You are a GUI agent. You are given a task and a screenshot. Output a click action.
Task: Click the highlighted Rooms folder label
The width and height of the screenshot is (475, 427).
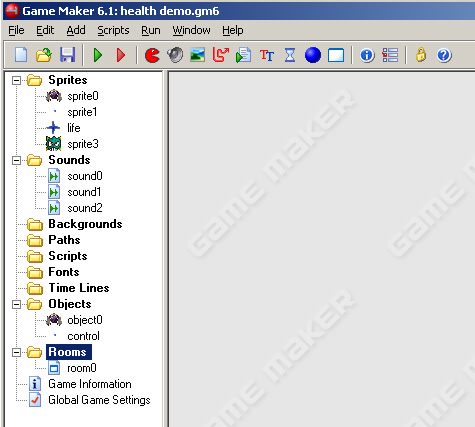point(69,352)
